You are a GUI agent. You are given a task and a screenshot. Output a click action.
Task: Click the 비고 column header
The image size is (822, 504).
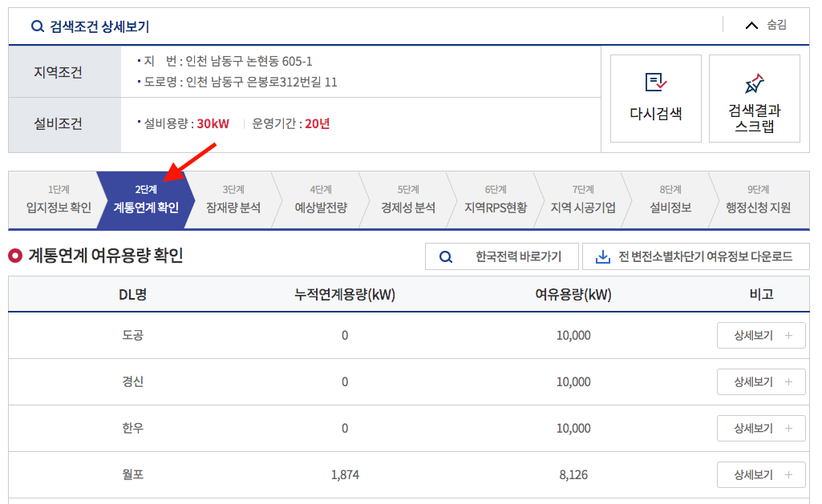coord(761,294)
